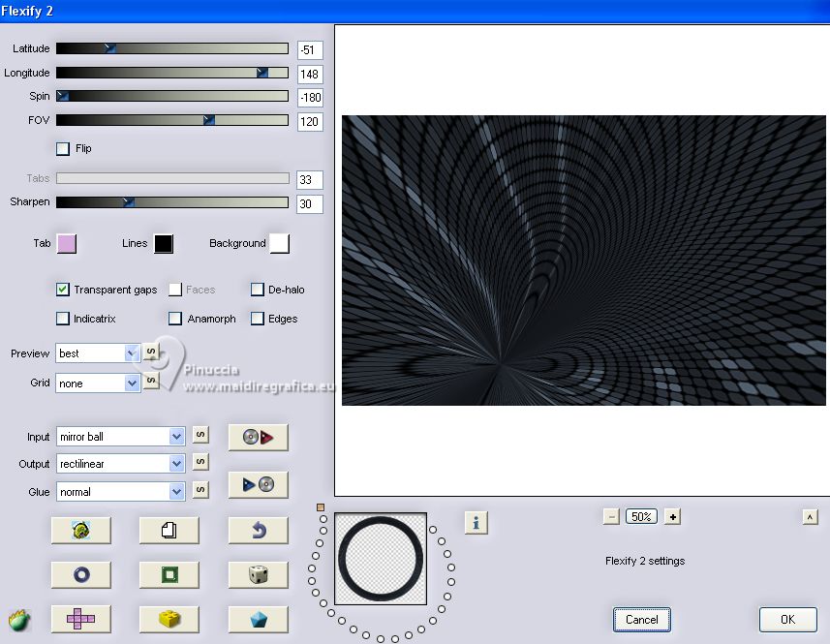830x644 pixels.
Task: Open the Preview quality dropdown
Action: pyautogui.click(x=98, y=353)
